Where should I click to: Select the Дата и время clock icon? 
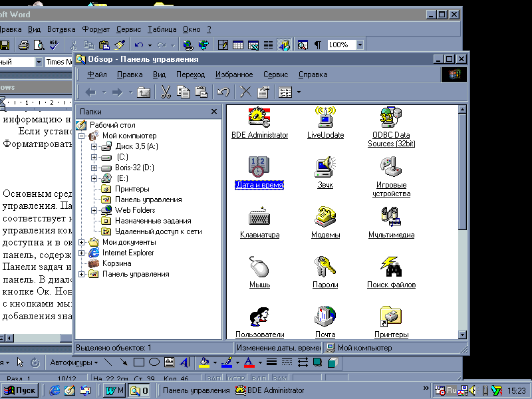[259, 167]
